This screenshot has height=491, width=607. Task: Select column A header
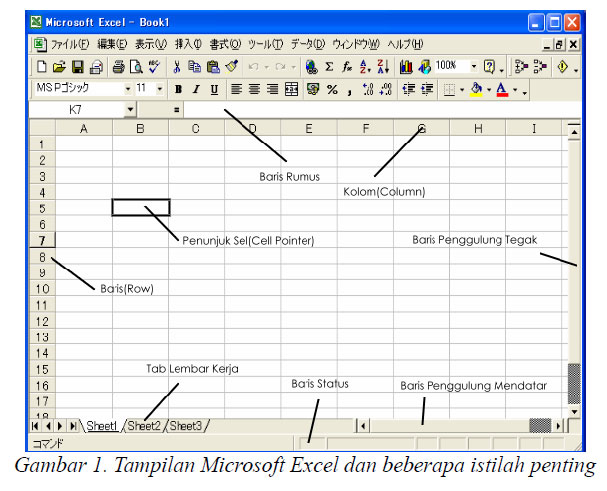click(x=84, y=129)
